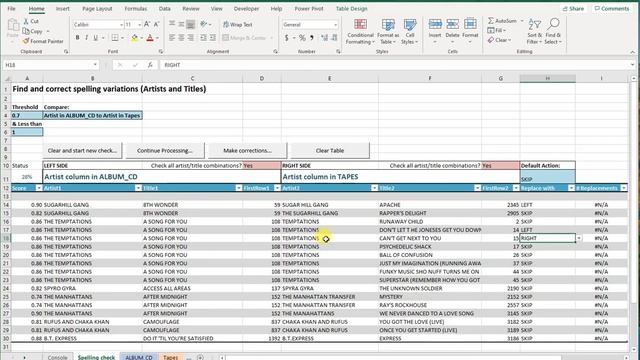
Task: Click the Format cells icon
Action: tap(470, 24)
